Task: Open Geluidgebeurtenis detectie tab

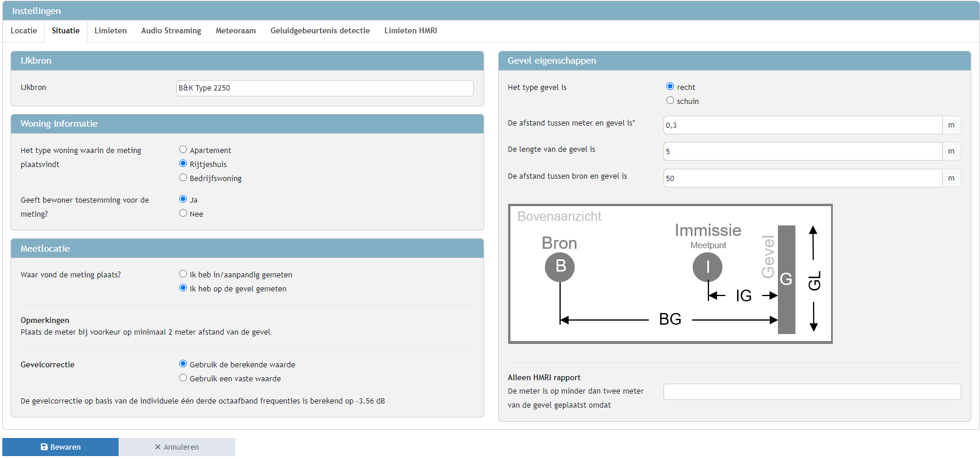Action: [x=320, y=31]
